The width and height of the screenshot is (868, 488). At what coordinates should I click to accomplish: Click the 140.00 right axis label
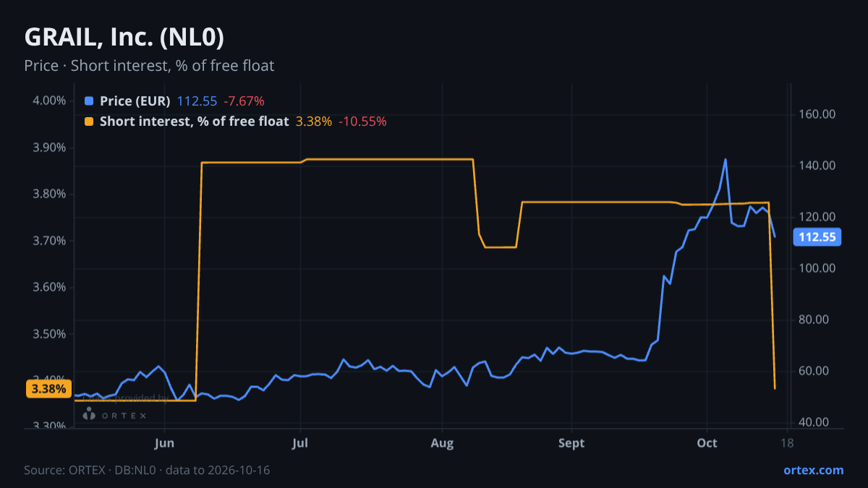(817, 166)
